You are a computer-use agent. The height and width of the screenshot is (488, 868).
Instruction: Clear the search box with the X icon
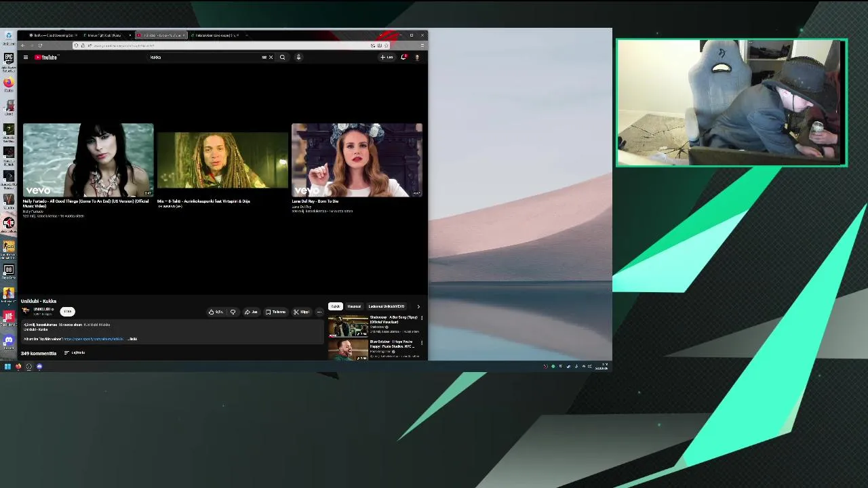click(x=271, y=58)
